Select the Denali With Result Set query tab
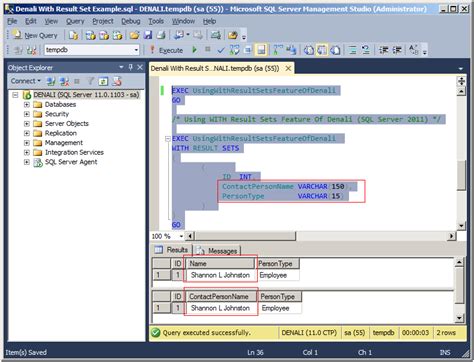The height and width of the screenshot is (362, 474). (x=215, y=68)
